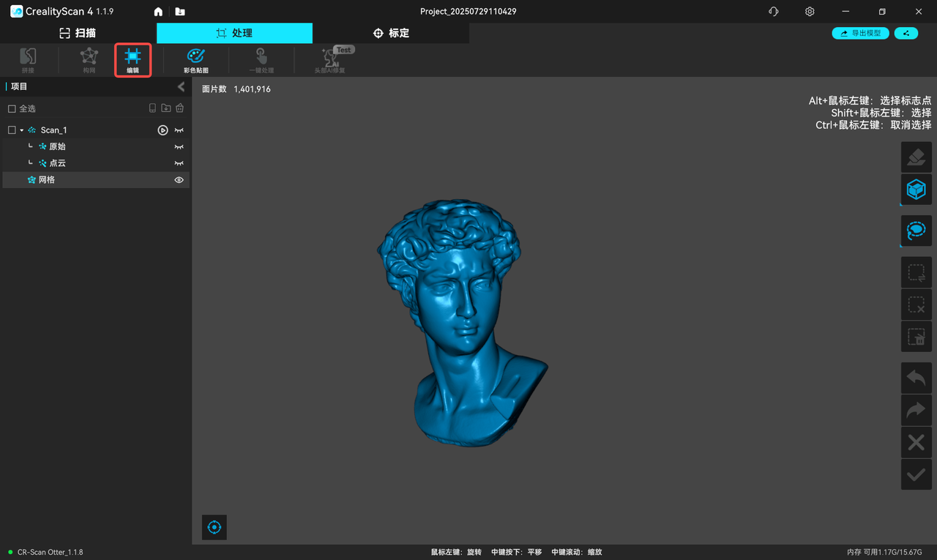The height and width of the screenshot is (560, 937).
Task: Click the 导出模型 export model button
Action: (x=860, y=33)
